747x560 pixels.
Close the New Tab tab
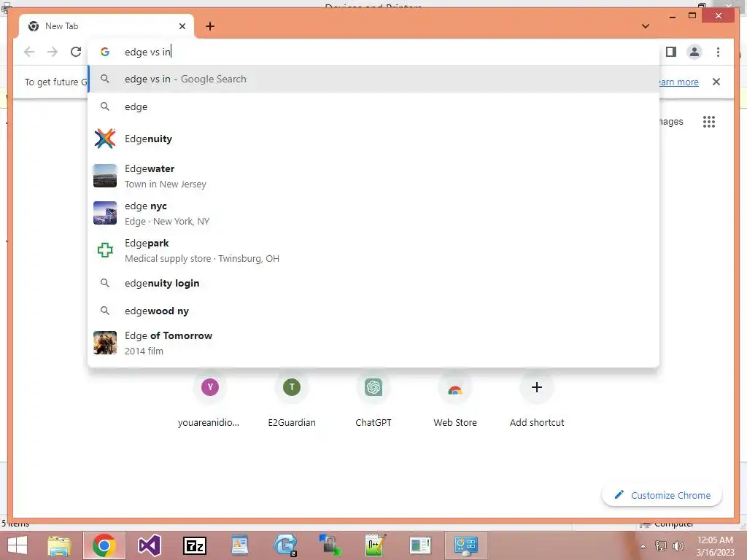pyautogui.click(x=182, y=26)
